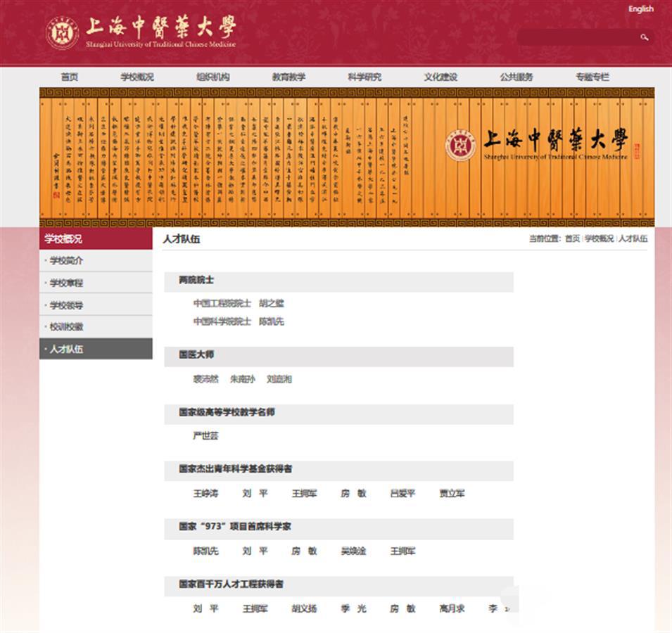Click 专题专栏 in the navigation bar
Viewport: 672px width, 633px height.
pos(592,77)
